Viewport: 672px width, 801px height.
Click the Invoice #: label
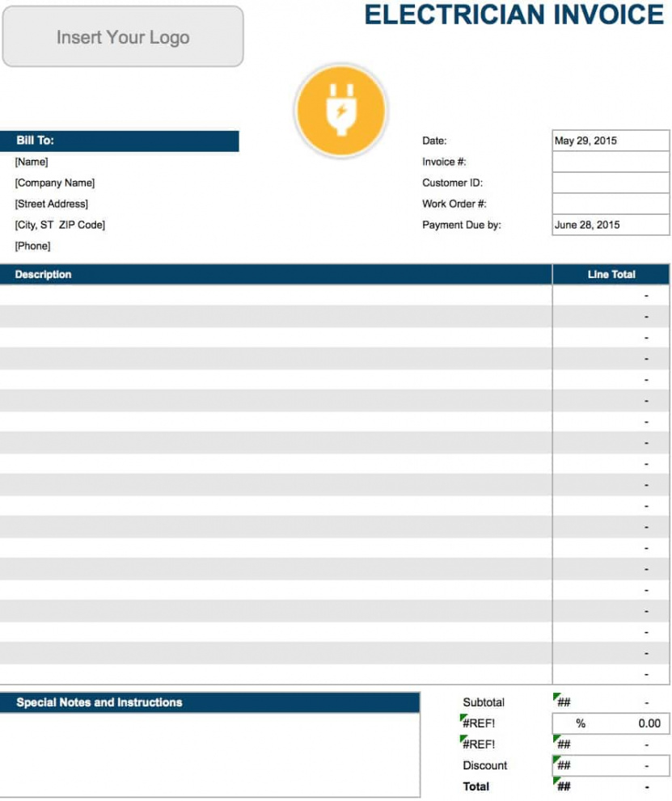point(444,162)
